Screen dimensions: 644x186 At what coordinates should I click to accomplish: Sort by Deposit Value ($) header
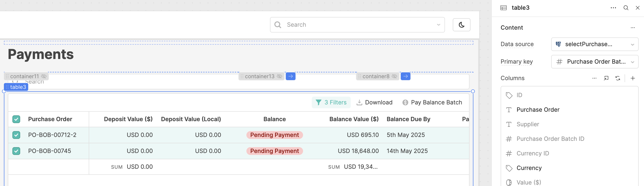coord(128,119)
